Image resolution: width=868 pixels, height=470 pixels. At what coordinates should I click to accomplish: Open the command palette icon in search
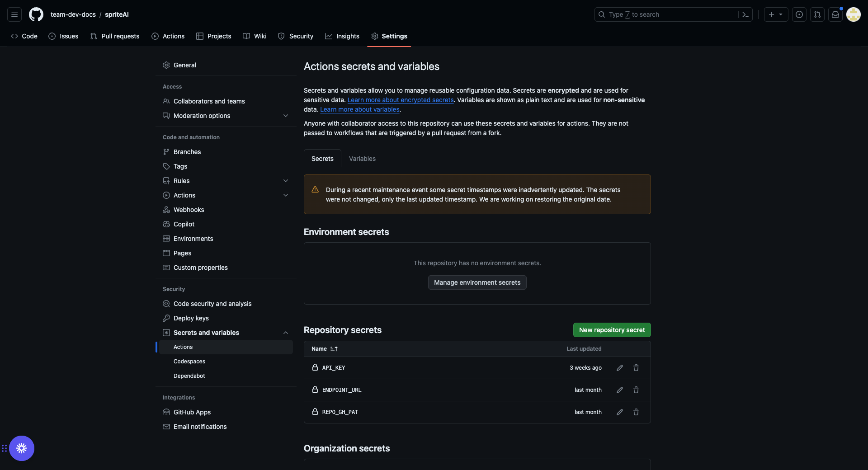745,14
